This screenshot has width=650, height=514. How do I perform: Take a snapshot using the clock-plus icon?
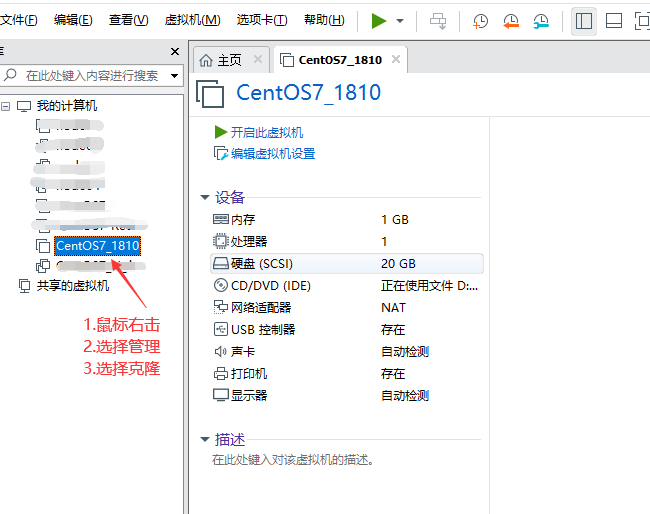coord(480,21)
